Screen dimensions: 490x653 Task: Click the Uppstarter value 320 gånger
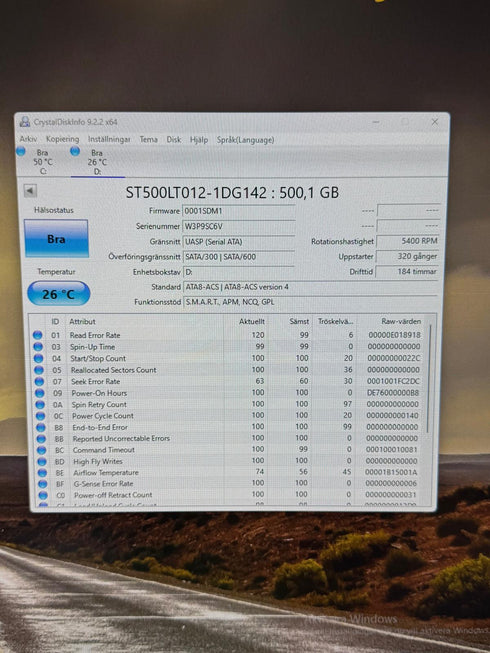point(407,256)
